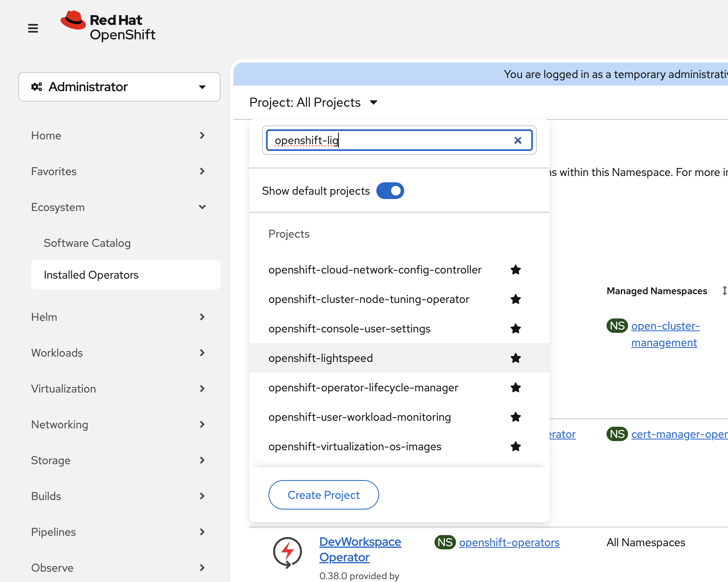Clear the project search with the X icon
The image size is (728, 582).
[x=518, y=140]
